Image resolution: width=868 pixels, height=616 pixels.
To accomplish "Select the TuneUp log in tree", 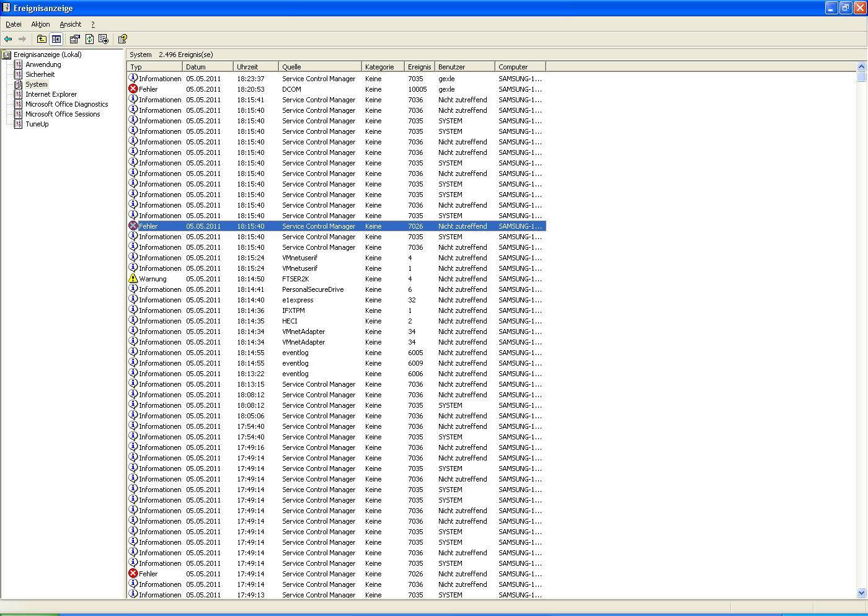I will click(37, 124).
